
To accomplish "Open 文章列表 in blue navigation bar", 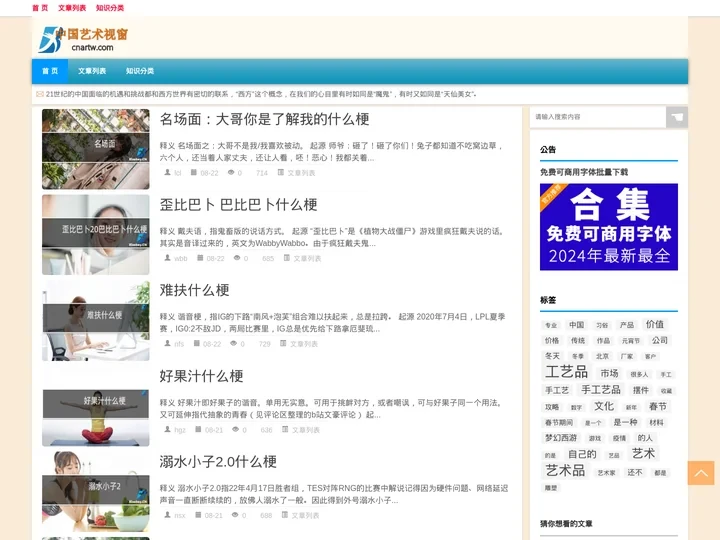I will coord(92,71).
